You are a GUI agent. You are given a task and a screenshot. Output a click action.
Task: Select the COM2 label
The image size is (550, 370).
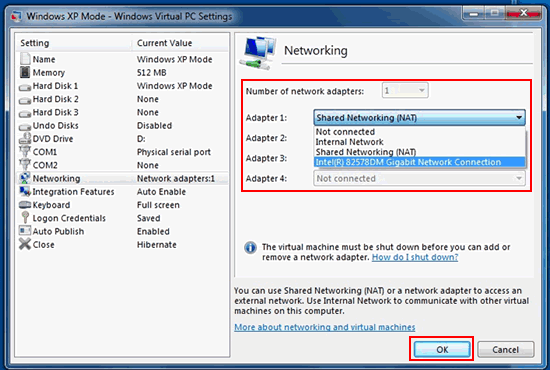45,165
